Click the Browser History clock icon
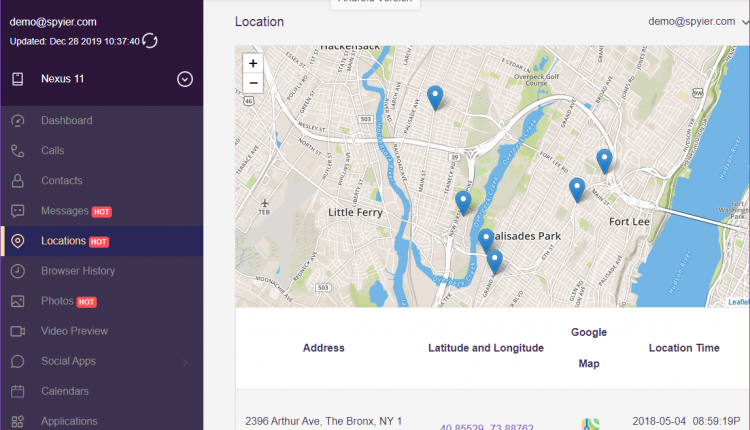750x430 pixels. coord(18,271)
